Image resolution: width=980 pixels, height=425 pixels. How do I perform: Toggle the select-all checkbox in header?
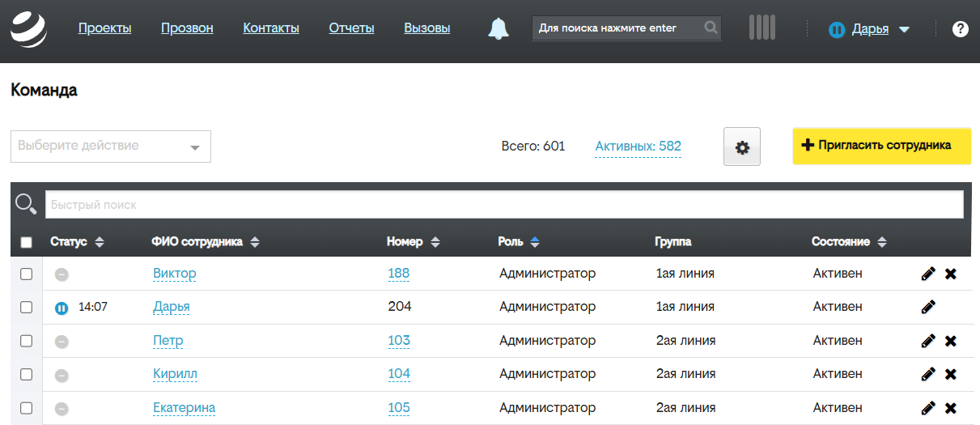(x=26, y=242)
